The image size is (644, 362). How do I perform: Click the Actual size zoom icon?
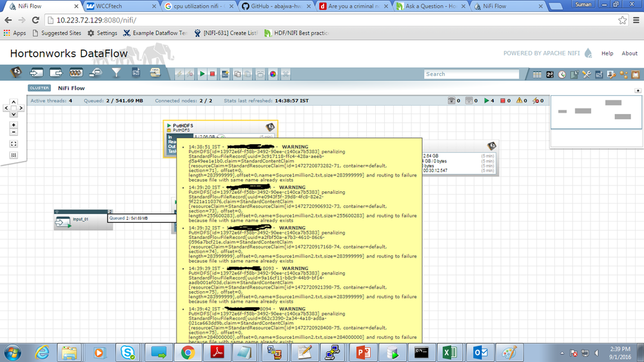click(x=14, y=155)
